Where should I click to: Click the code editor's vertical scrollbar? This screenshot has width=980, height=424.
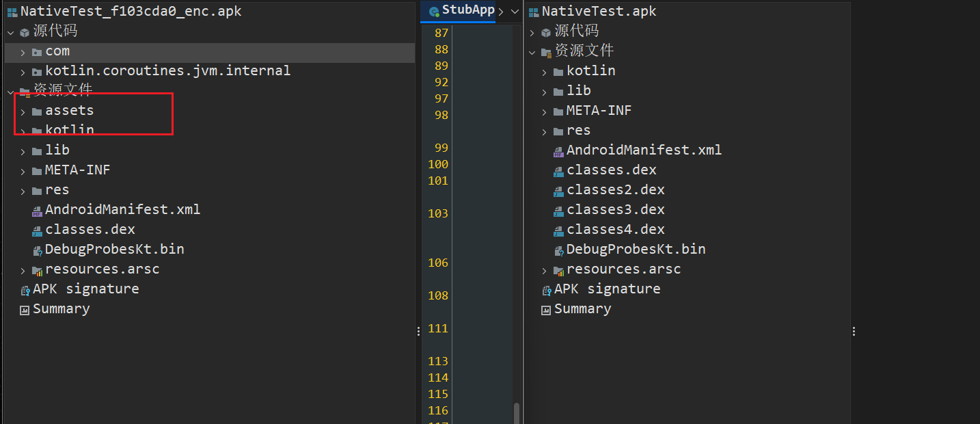point(517,413)
